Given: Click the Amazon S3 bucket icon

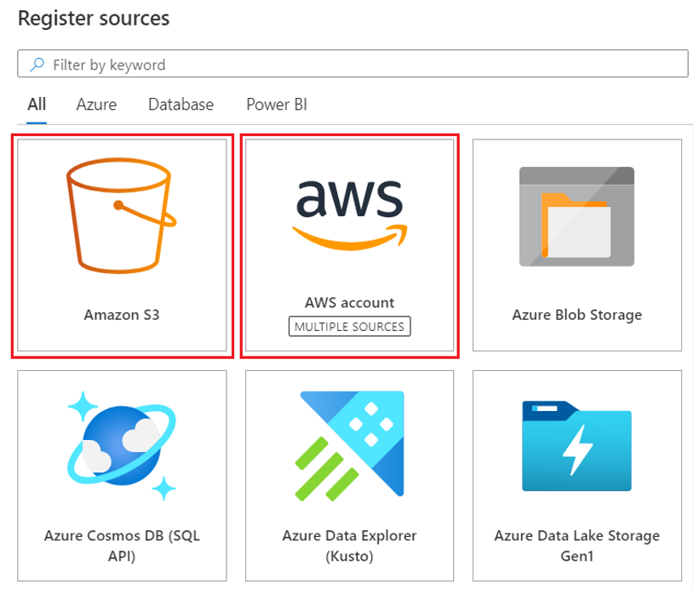Looking at the screenshot, I should [x=122, y=215].
